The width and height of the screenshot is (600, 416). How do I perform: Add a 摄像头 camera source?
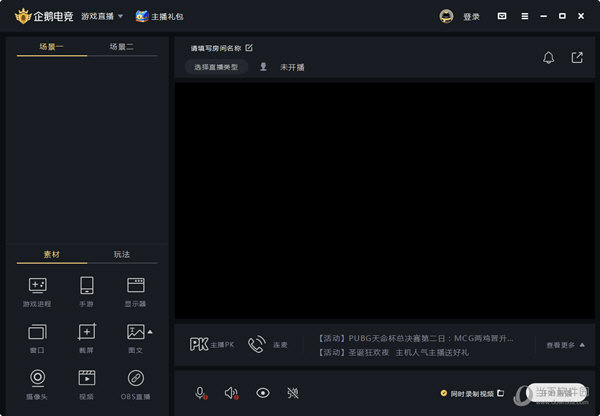[37, 382]
